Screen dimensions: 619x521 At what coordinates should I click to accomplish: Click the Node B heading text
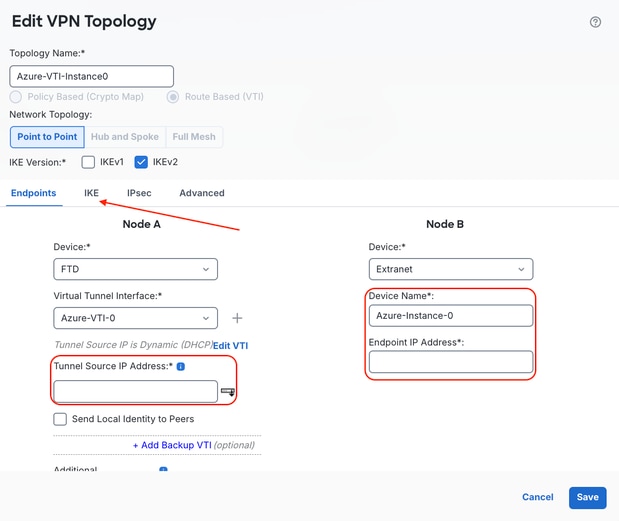tap(445, 224)
